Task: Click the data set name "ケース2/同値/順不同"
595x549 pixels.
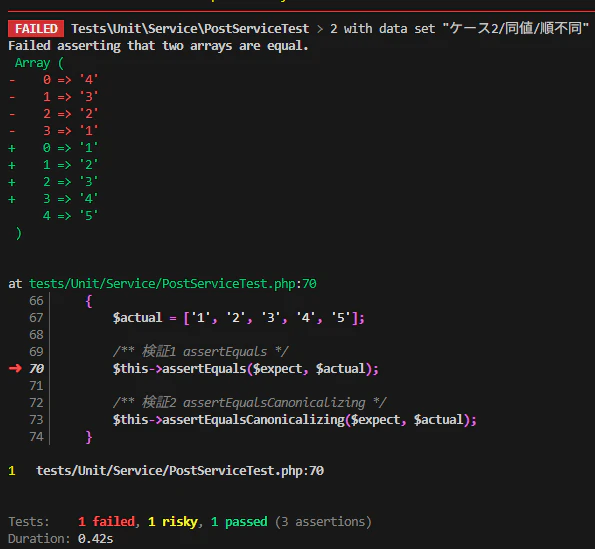Action: click(515, 28)
